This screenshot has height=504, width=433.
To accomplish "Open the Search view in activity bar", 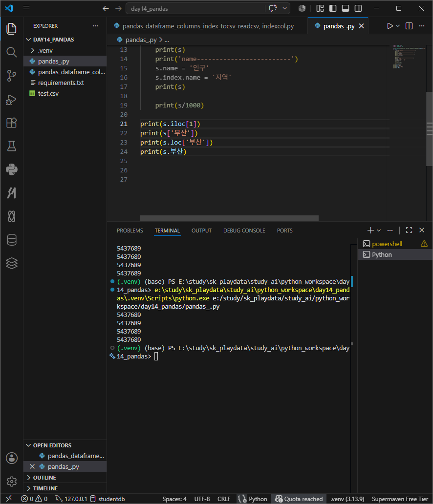I will (x=12, y=52).
